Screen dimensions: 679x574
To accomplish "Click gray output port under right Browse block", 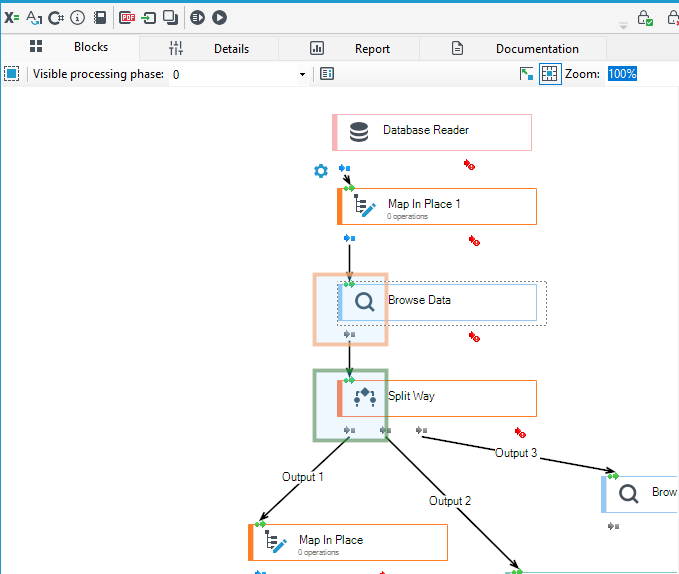I will coord(613,526).
